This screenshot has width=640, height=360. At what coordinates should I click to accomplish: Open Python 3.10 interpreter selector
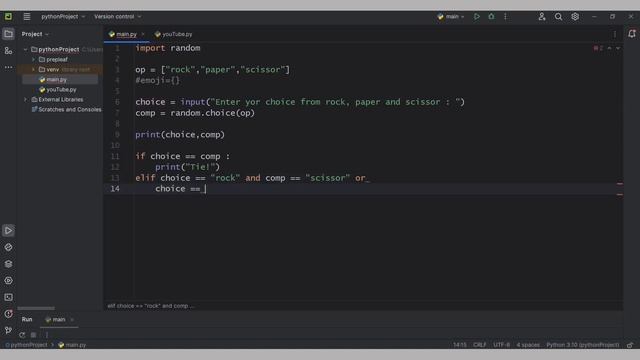pos(582,345)
